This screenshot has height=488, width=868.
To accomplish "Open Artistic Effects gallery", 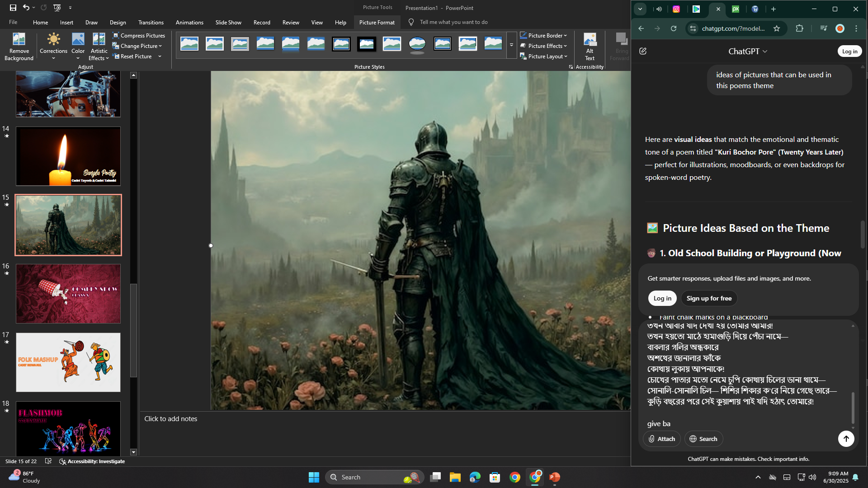I will tap(99, 47).
